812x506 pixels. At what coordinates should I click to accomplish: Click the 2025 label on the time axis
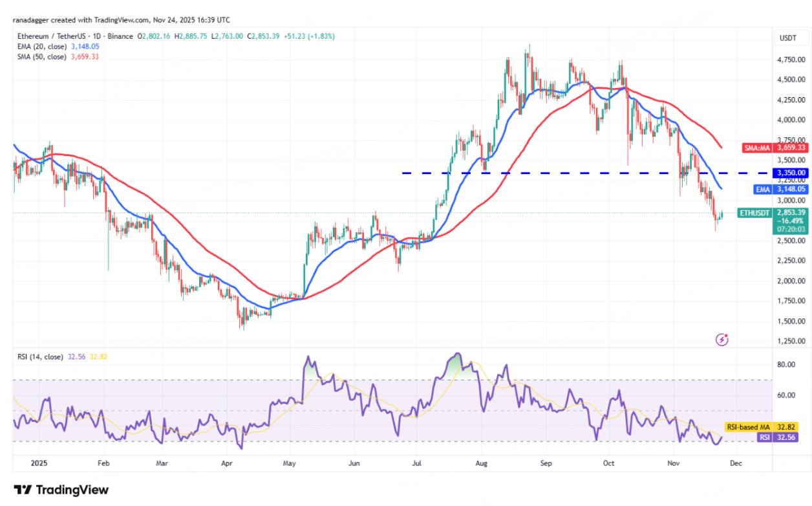pos(39,464)
